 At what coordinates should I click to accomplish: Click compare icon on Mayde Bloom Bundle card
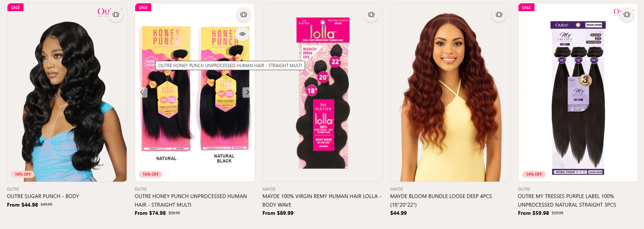click(499, 15)
